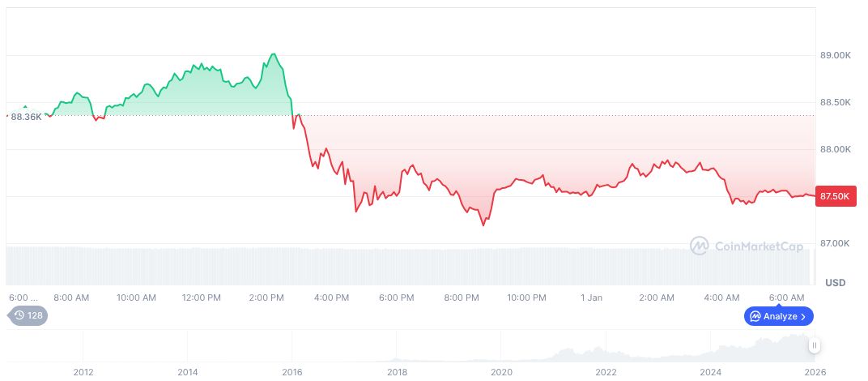Screen dimensions: 868x381
Task: Click the 8:00 PM time axis label
Action: pyautogui.click(x=462, y=298)
